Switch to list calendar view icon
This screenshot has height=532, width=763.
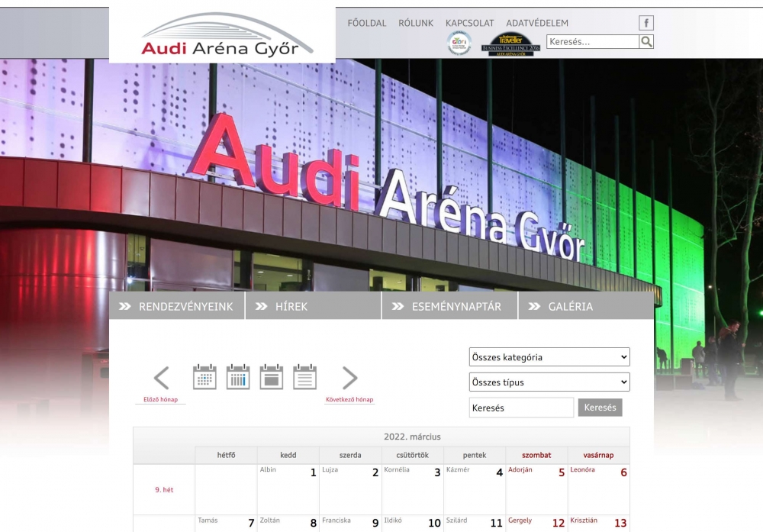pos(305,377)
